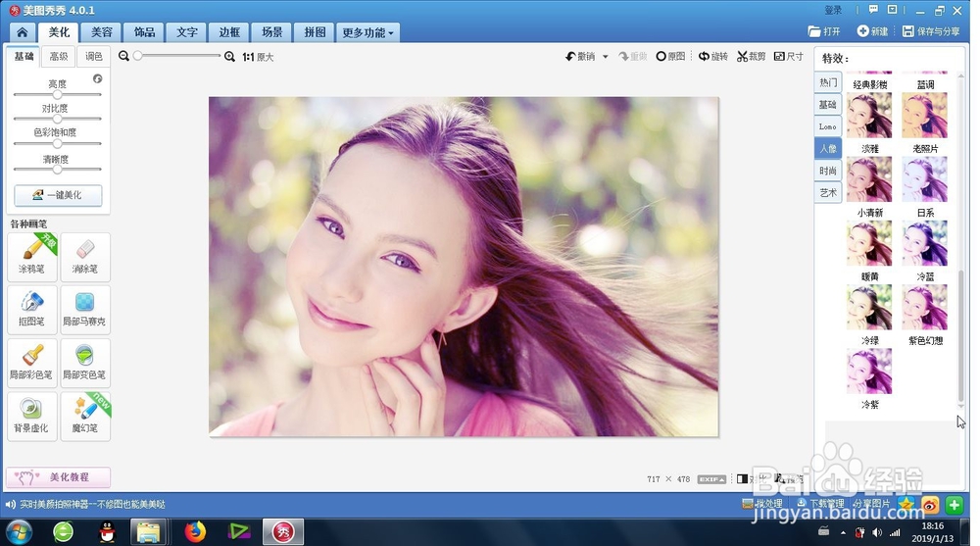Expand the 更多功能 dropdown menu
The width and height of the screenshot is (980, 546).
pos(368,32)
